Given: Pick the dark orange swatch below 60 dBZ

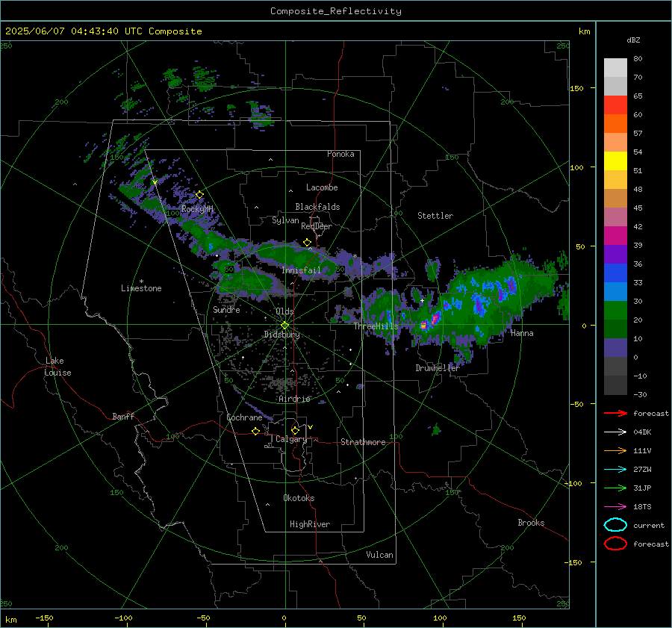Looking at the screenshot, I should 615,123.
